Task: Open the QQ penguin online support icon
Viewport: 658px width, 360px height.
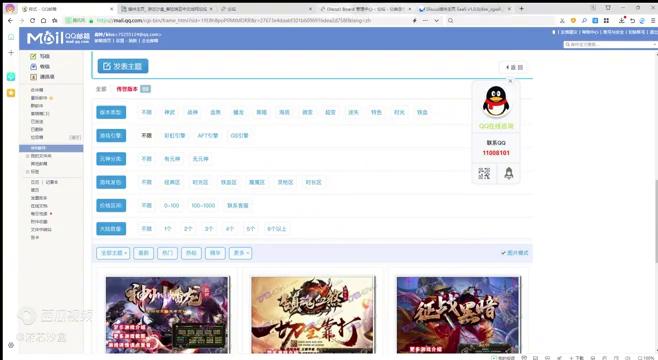Action: pos(496,102)
